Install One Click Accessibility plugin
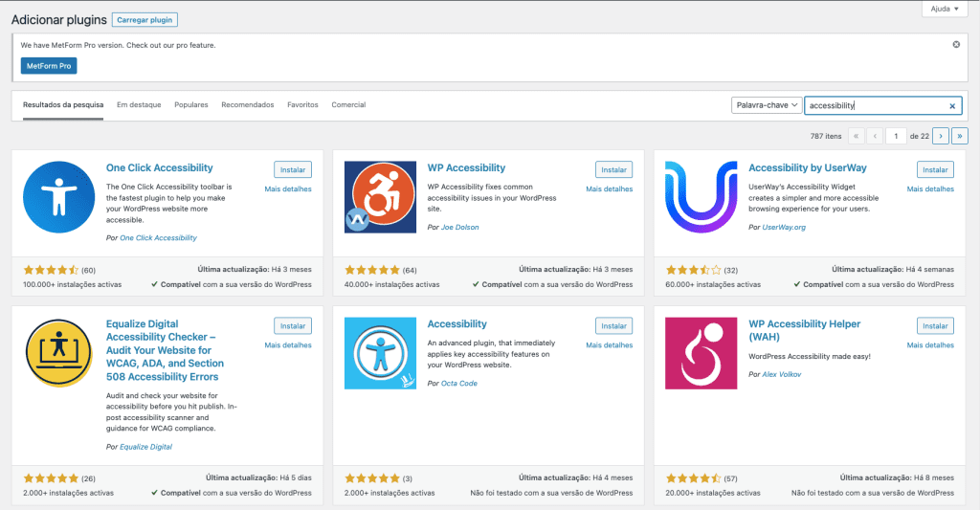This screenshot has height=510, width=980. (293, 169)
